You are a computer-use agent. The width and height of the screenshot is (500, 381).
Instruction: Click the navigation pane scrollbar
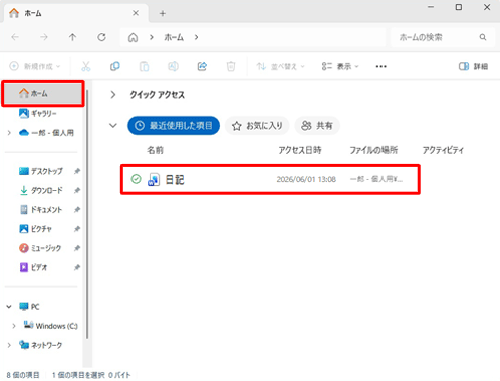(x=87, y=213)
